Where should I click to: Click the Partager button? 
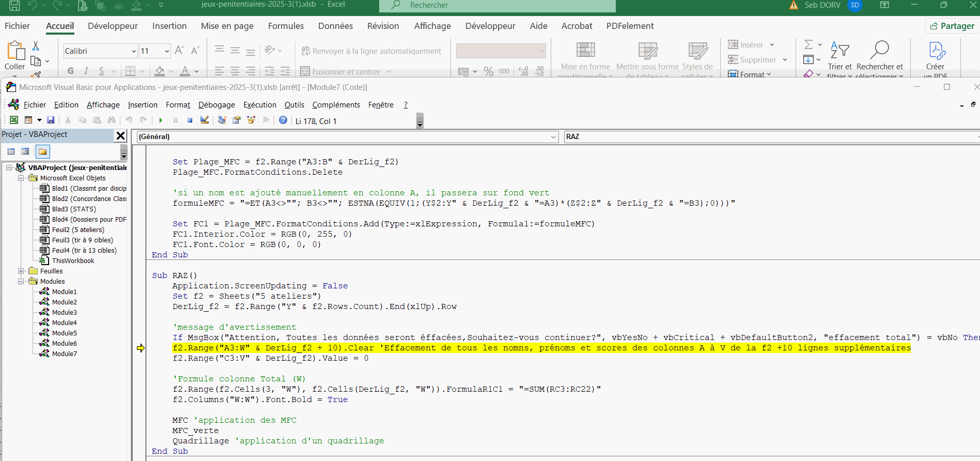click(952, 26)
